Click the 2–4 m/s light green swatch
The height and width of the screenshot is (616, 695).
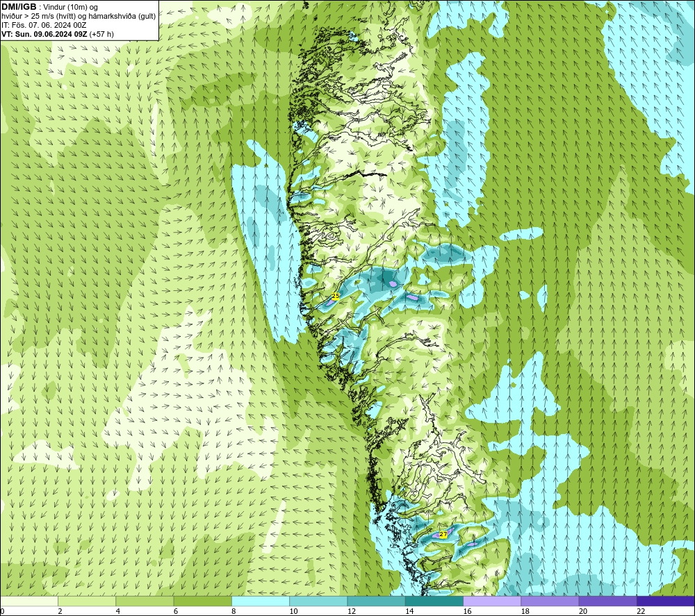pos(87,601)
